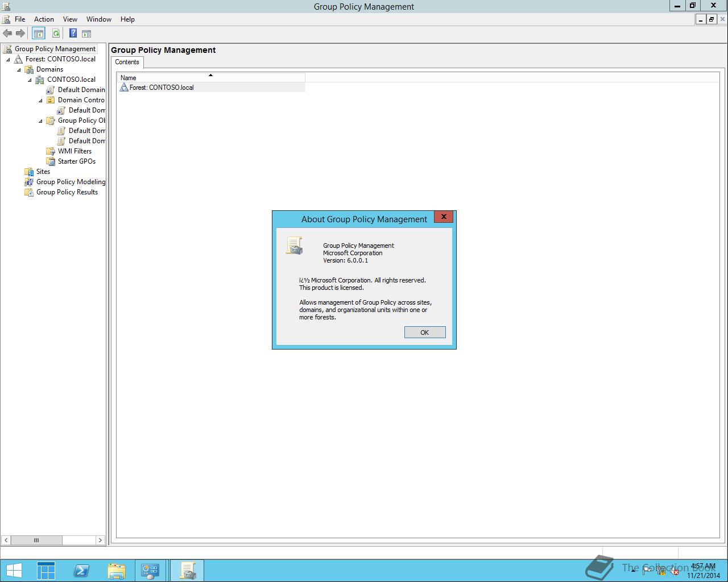Open the Windows Start button
The image size is (728, 582).
tap(14, 571)
